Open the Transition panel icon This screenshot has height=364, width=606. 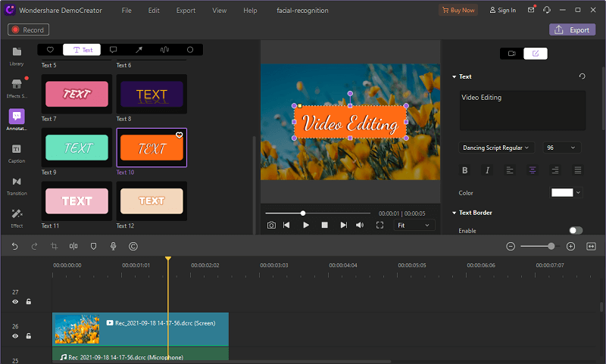click(17, 182)
